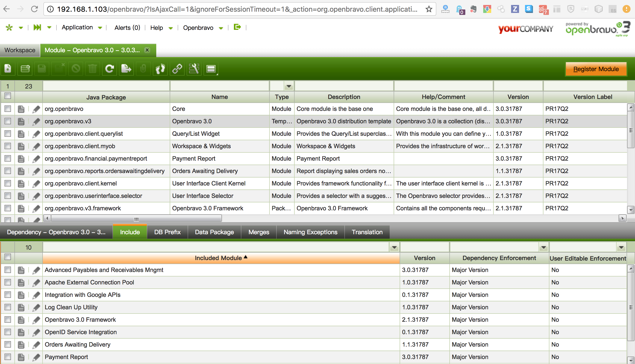Click the chain link direct-link icon
The height and width of the screenshot is (364, 635).
(177, 69)
